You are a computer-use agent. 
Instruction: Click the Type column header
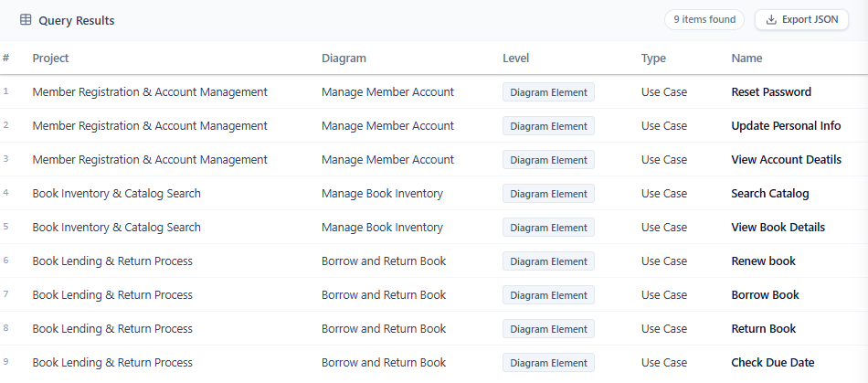tap(654, 59)
